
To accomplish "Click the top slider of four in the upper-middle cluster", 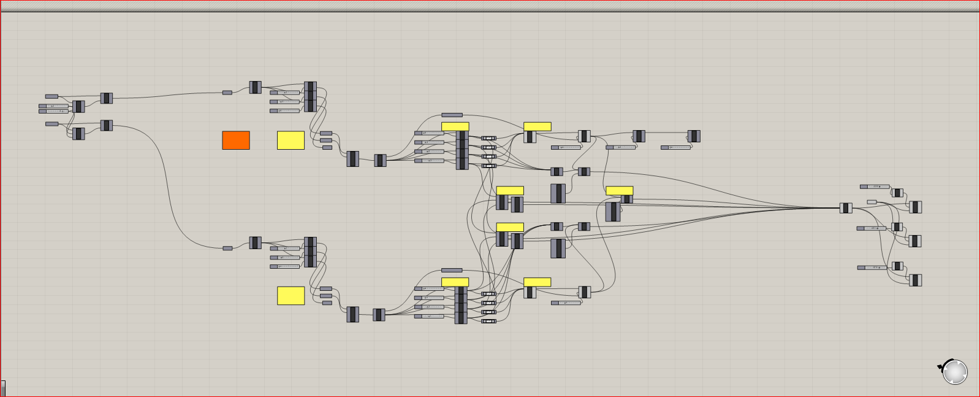I will [429, 133].
